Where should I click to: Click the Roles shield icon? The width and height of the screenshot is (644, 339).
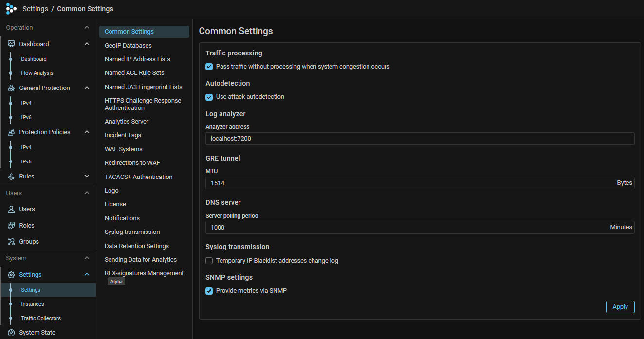11,226
